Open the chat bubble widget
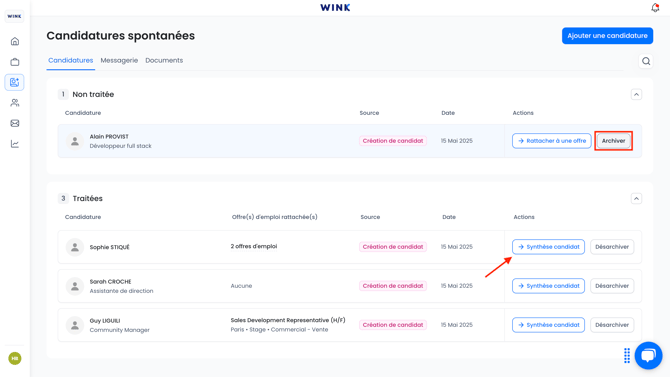The width and height of the screenshot is (670, 377). point(648,355)
